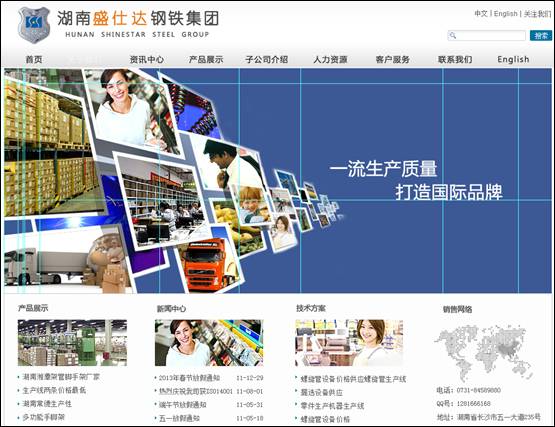Viewport: 555px width, 427px height.
Task: Click the 销售网络 world map image
Action: [484, 352]
